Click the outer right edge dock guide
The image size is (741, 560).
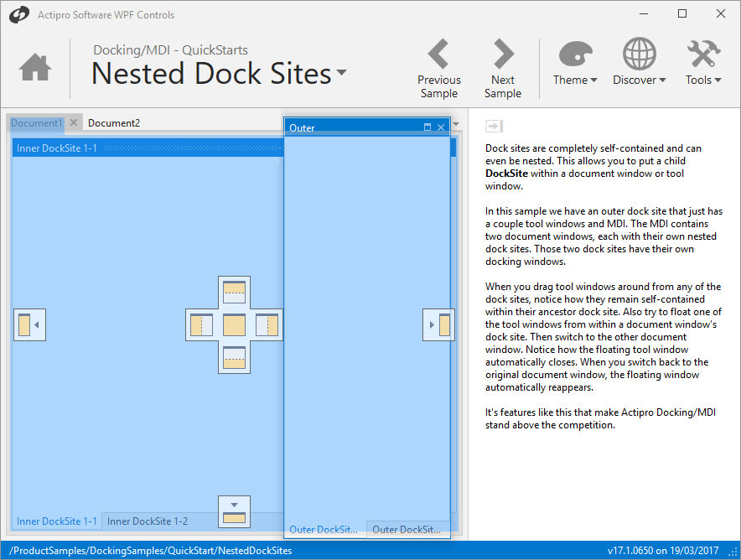pyautogui.click(x=438, y=324)
